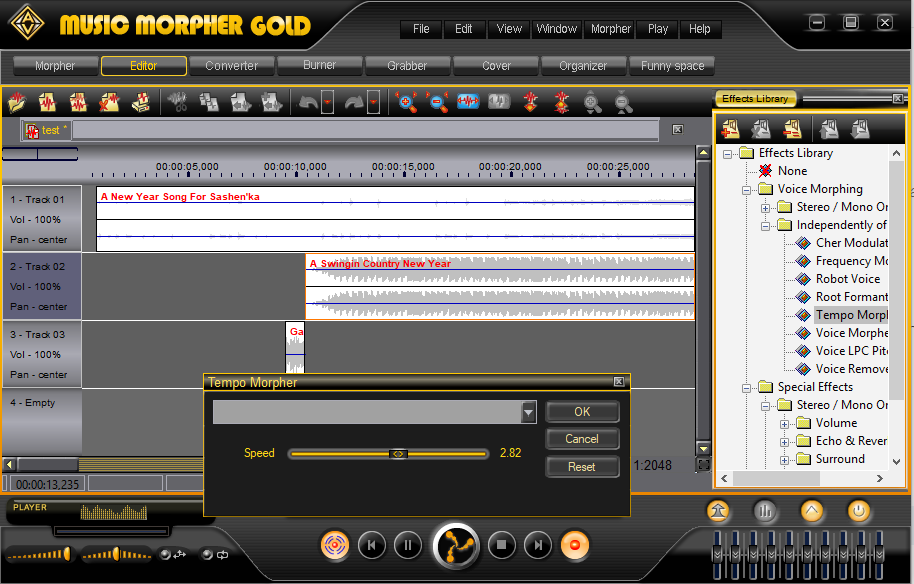Open the View menu
This screenshot has height=584, width=914.
[x=509, y=29]
